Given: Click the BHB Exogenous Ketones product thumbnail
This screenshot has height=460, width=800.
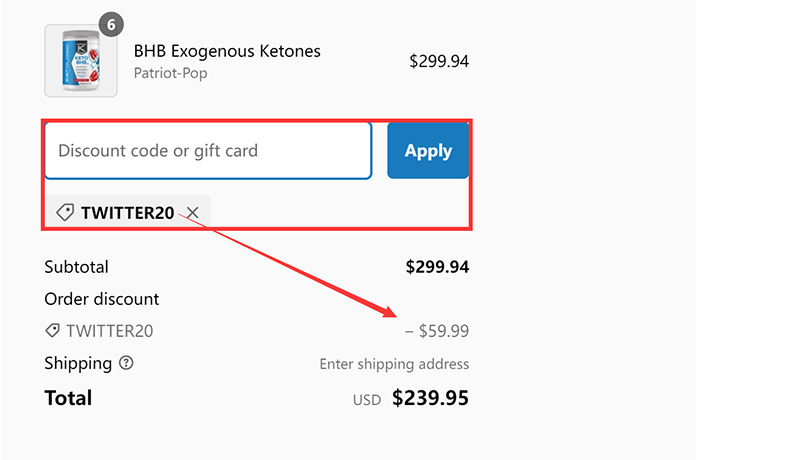Looking at the screenshot, I should [81, 61].
